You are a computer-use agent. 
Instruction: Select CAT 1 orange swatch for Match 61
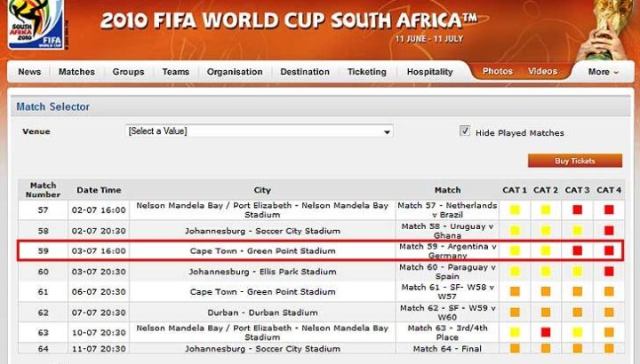(515, 292)
